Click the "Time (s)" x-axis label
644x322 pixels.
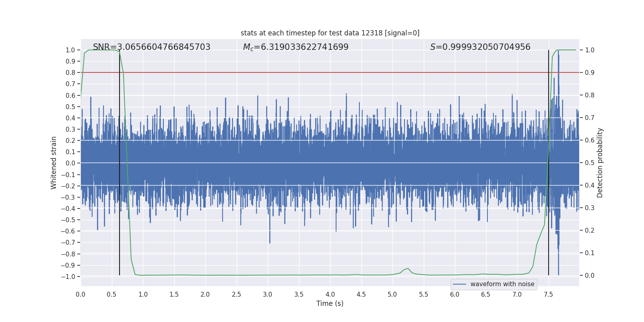tap(330, 303)
